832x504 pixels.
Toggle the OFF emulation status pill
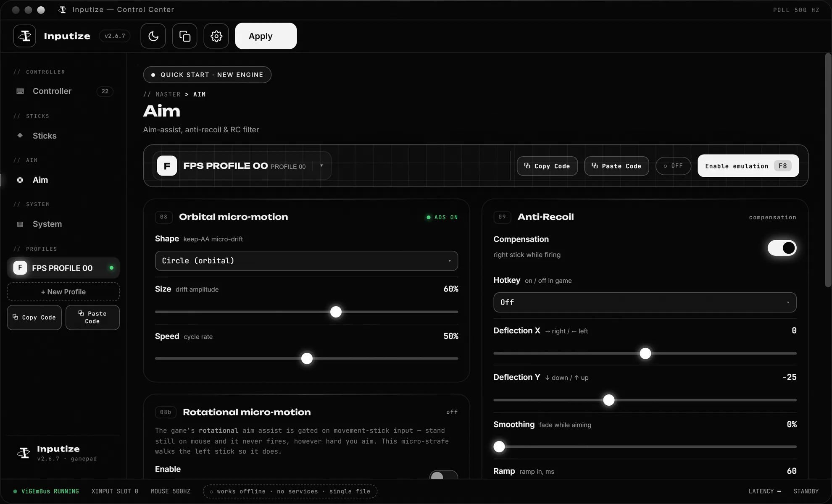click(673, 166)
